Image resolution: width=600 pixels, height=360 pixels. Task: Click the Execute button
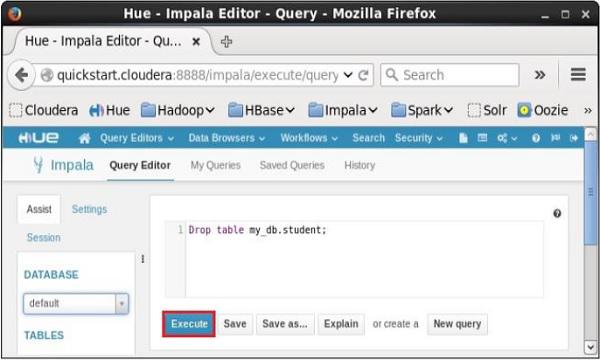click(189, 324)
